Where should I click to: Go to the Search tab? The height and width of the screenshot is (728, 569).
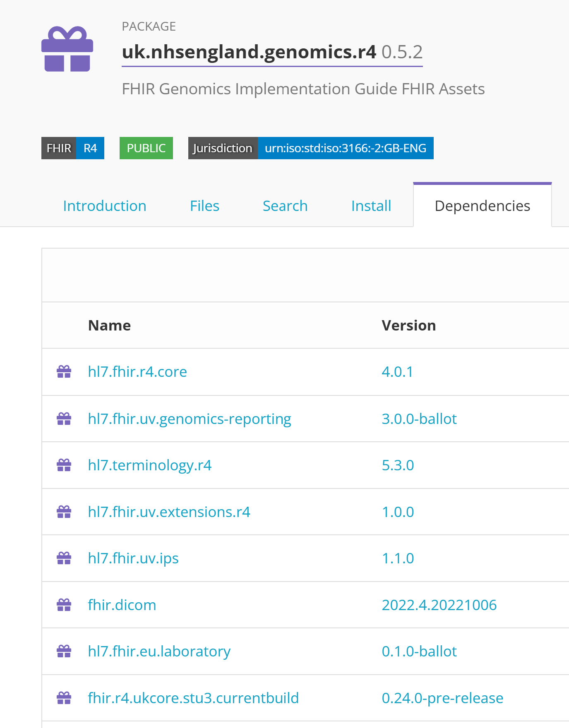285,206
